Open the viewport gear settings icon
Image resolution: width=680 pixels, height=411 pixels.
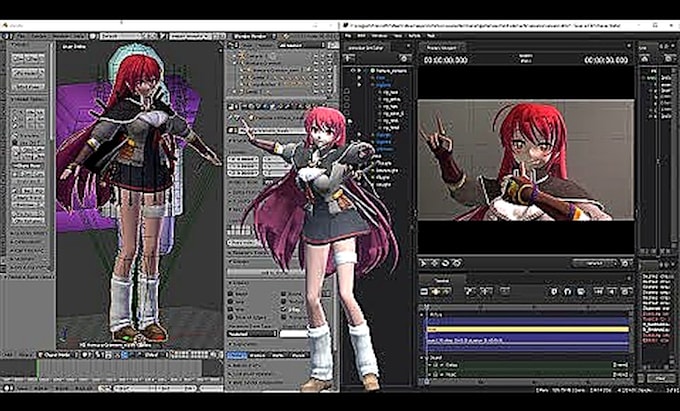625,263
